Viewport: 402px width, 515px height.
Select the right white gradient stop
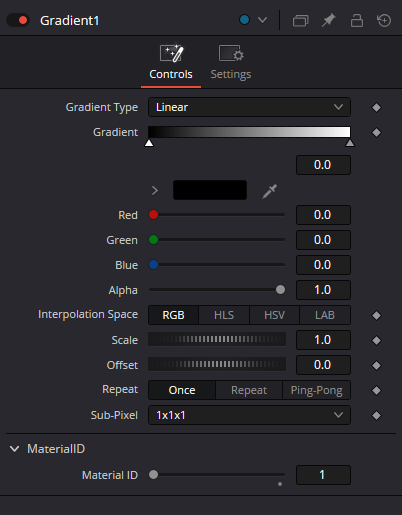click(x=350, y=143)
